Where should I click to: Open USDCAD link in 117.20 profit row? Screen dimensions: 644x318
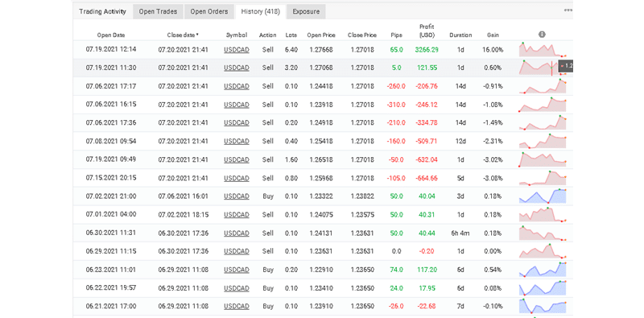click(237, 270)
